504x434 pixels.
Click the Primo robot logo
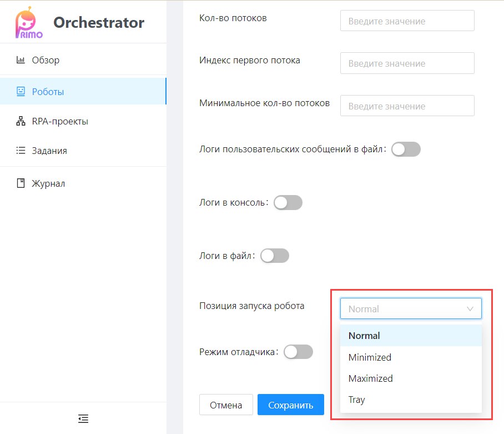pyautogui.click(x=29, y=23)
